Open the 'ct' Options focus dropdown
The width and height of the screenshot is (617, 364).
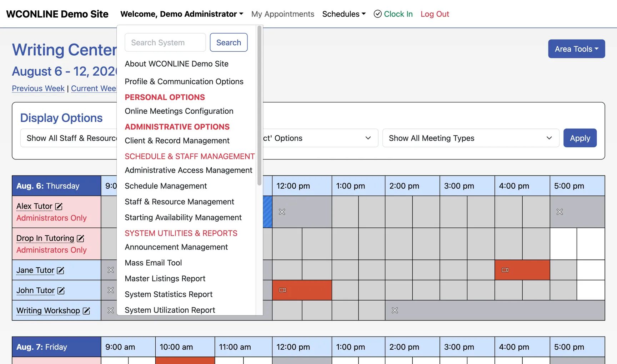320,138
